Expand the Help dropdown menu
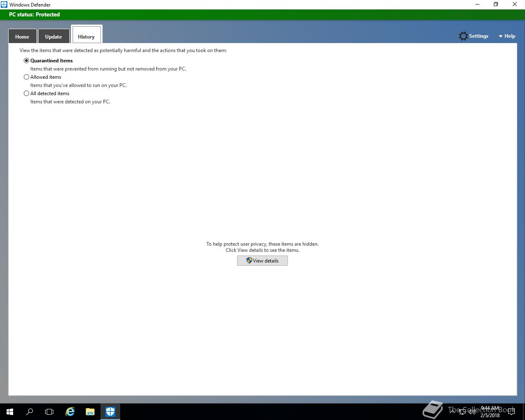 [507, 36]
